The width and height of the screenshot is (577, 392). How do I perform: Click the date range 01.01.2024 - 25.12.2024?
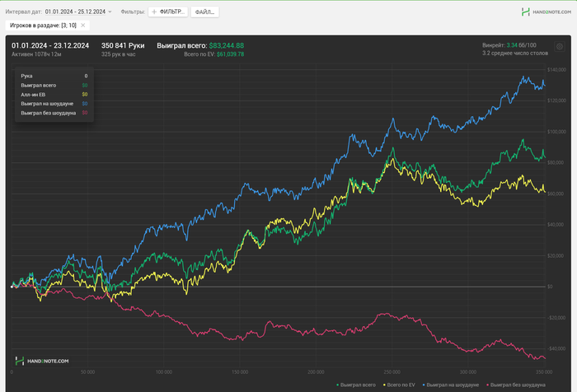pos(75,12)
